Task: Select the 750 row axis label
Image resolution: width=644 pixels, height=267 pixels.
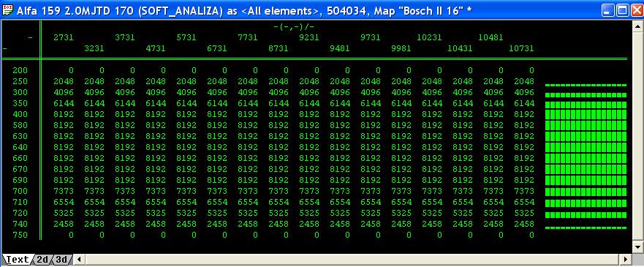Action: (x=20, y=235)
